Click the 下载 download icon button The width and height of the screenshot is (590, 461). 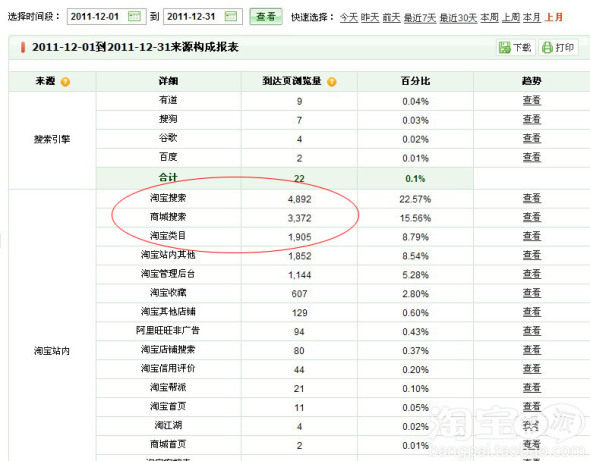[x=515, y=47]
